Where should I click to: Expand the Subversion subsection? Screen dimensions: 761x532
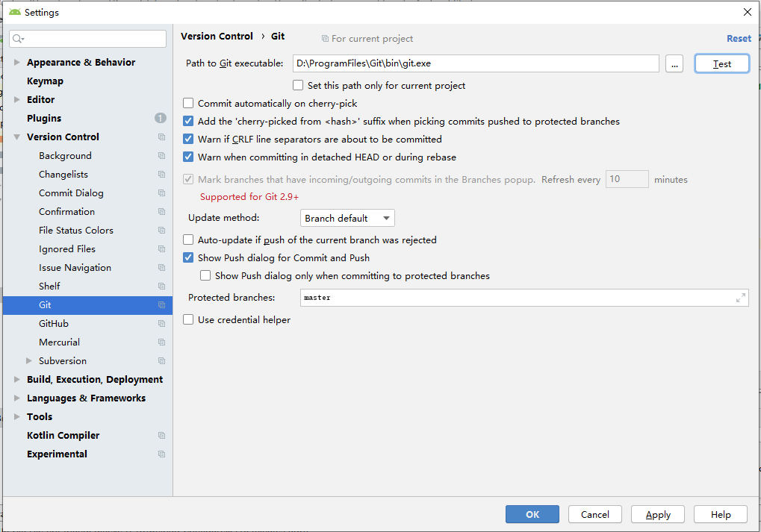click(29, 361)
